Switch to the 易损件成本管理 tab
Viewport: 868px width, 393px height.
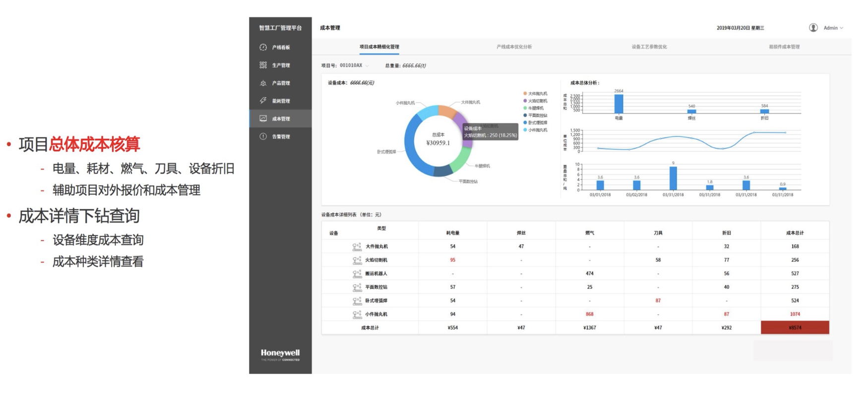[784, 47]
